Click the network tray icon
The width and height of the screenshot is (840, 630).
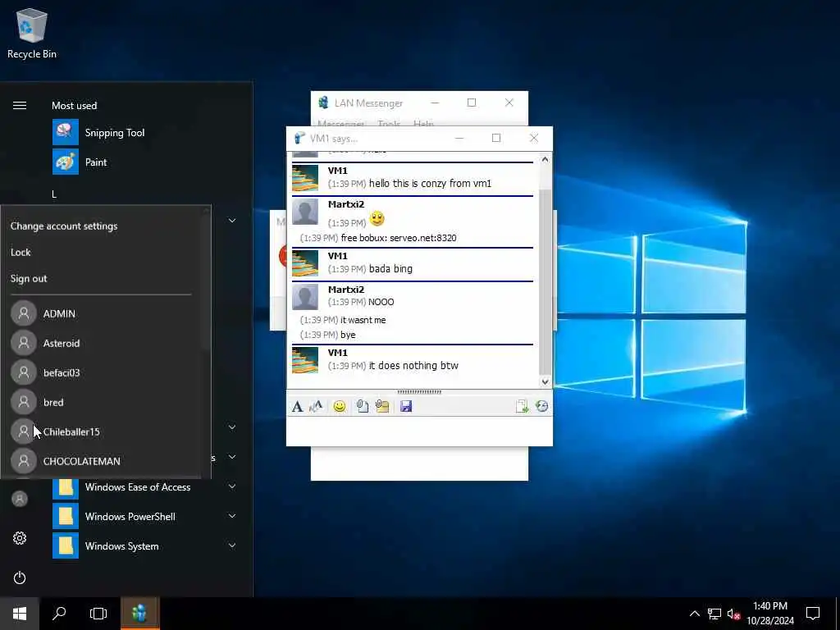point(714,614)
